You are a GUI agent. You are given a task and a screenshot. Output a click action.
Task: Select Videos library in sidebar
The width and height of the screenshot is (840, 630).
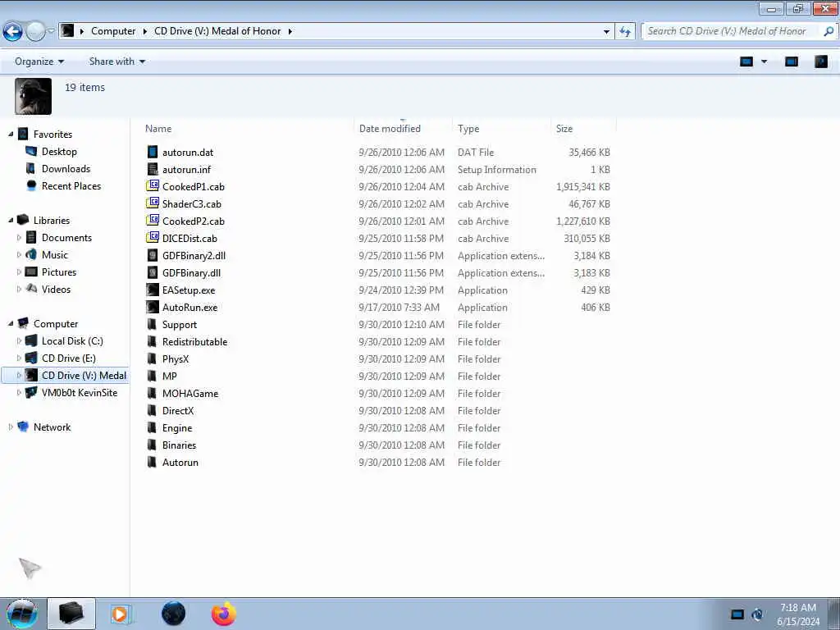[x=57, y=290]
